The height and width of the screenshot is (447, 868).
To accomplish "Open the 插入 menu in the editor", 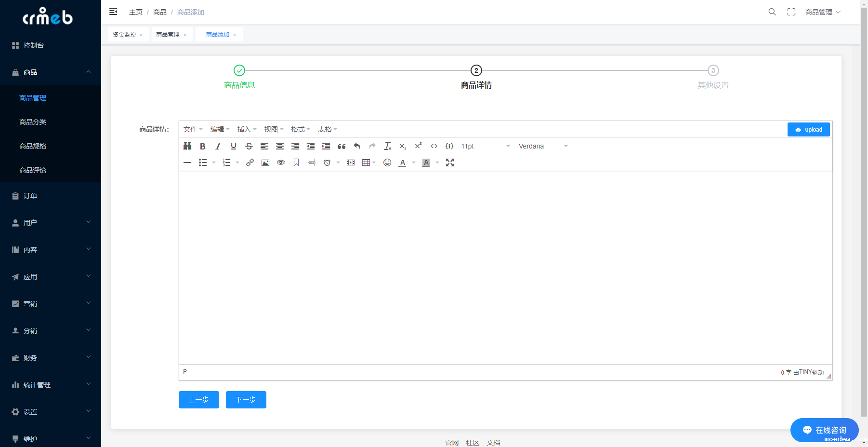I will click(x=247, y=129).
